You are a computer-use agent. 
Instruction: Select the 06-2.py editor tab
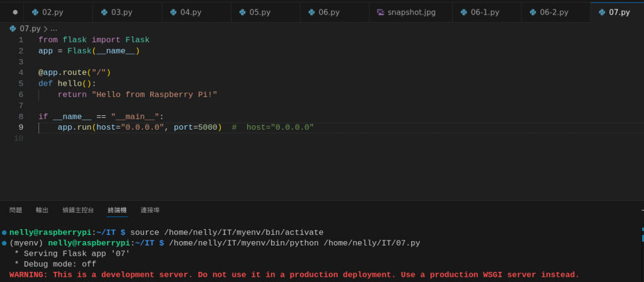coord(553,12)
